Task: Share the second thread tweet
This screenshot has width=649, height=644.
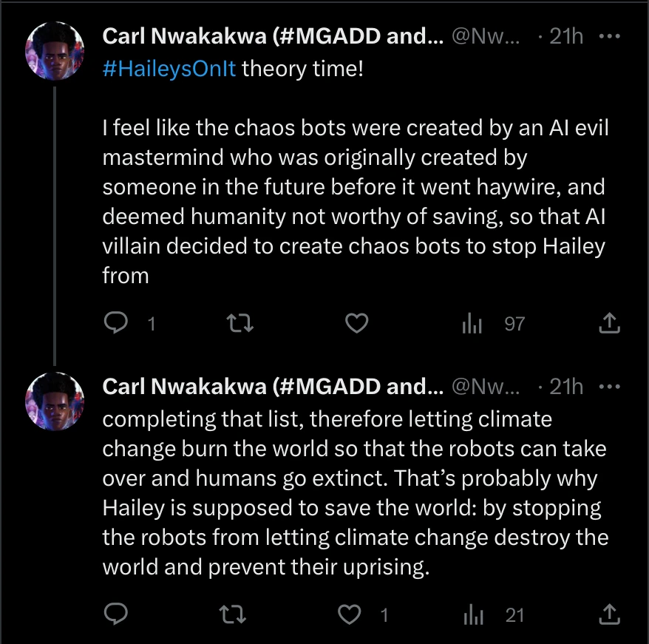Action: pos(608,614)
